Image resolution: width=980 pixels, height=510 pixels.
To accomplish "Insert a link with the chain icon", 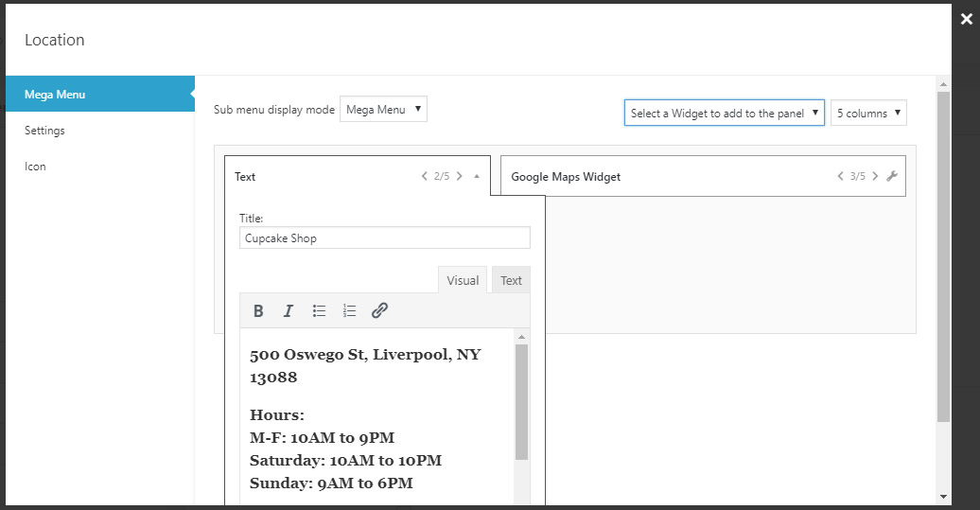I will (379, 310).
